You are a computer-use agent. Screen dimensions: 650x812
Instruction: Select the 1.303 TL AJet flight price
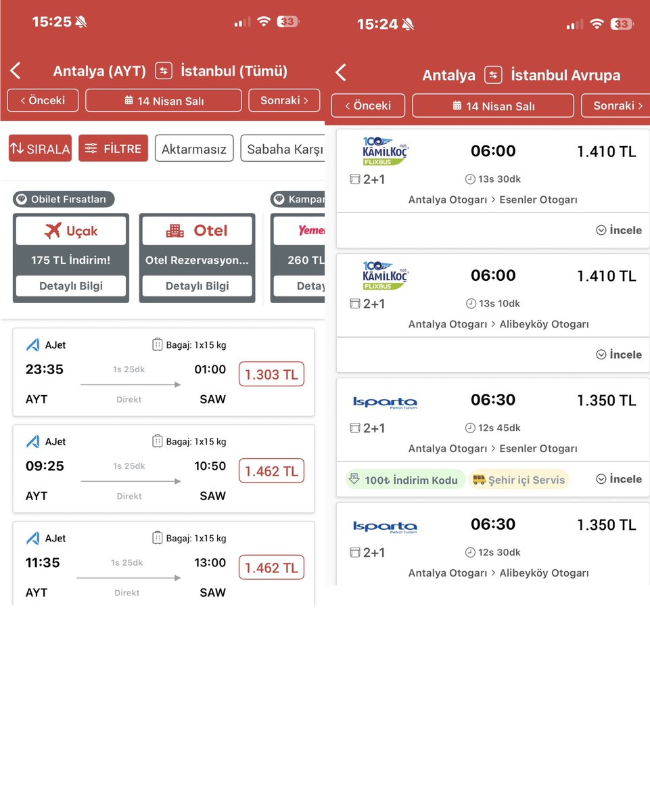[271, 374]
